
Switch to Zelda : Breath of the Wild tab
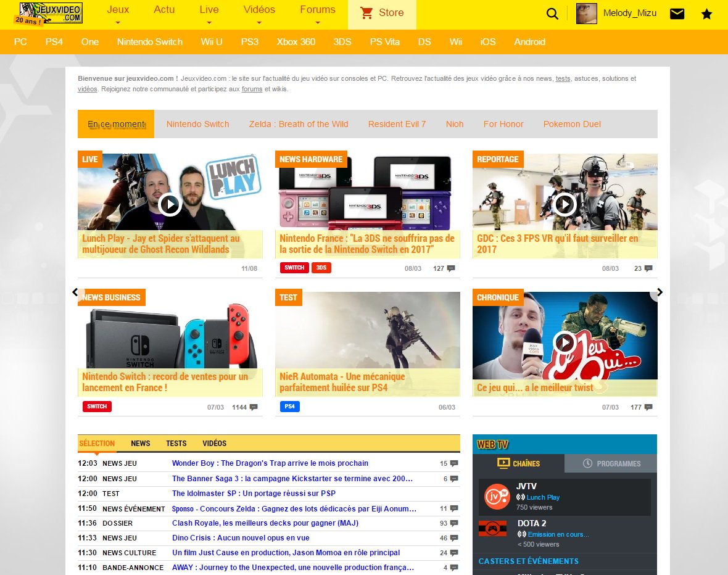coord(299,124)
